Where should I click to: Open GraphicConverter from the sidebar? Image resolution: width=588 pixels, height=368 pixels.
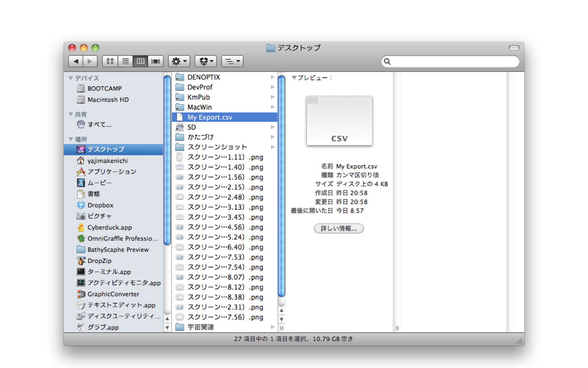[113, 294]
